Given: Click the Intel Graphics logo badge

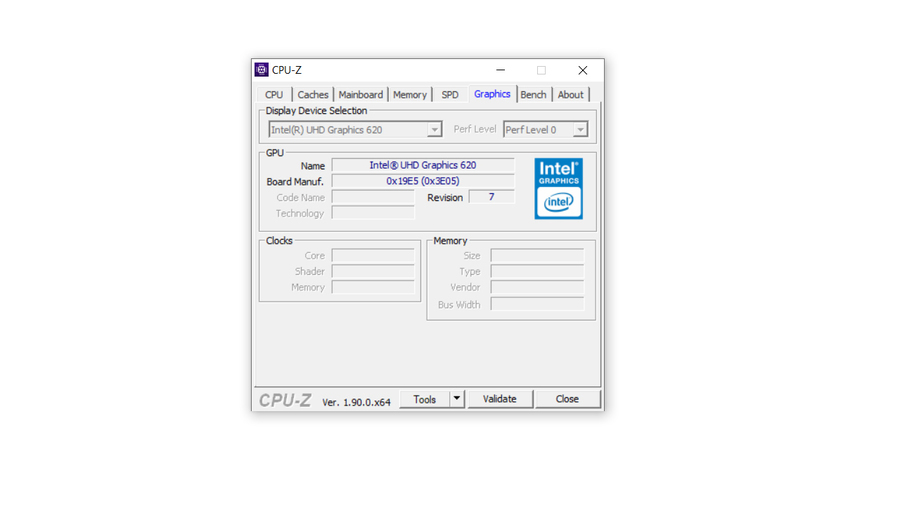Looking at the screenshot, I should (558, 189).
